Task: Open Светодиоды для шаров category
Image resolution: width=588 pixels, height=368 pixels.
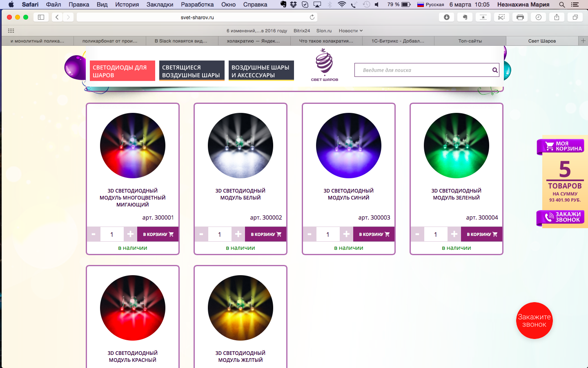Action: point(122,71)
